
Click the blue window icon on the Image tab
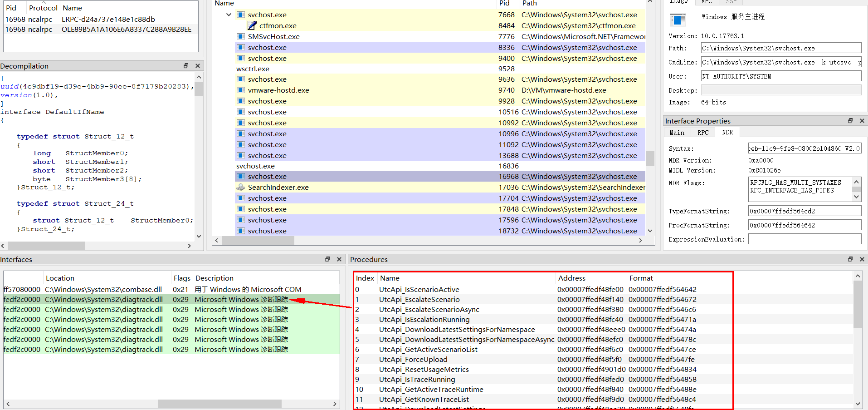(678, 20)
